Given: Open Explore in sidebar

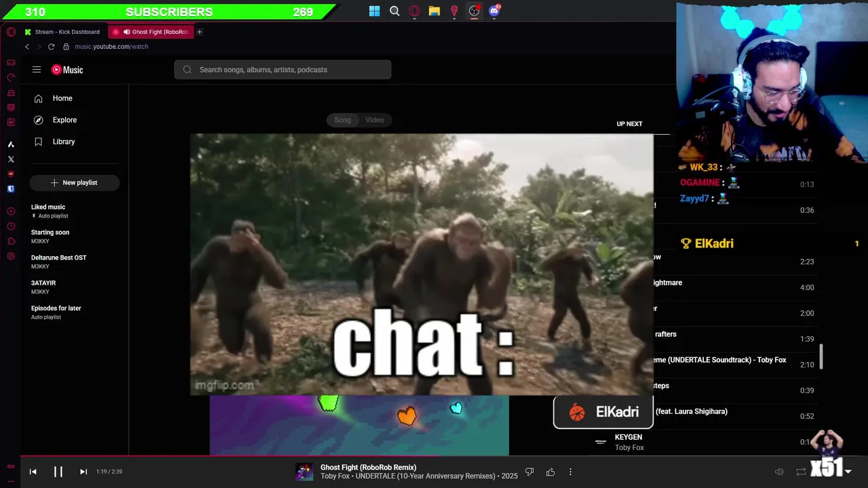Looking at the screenshot, I should 75,120.
